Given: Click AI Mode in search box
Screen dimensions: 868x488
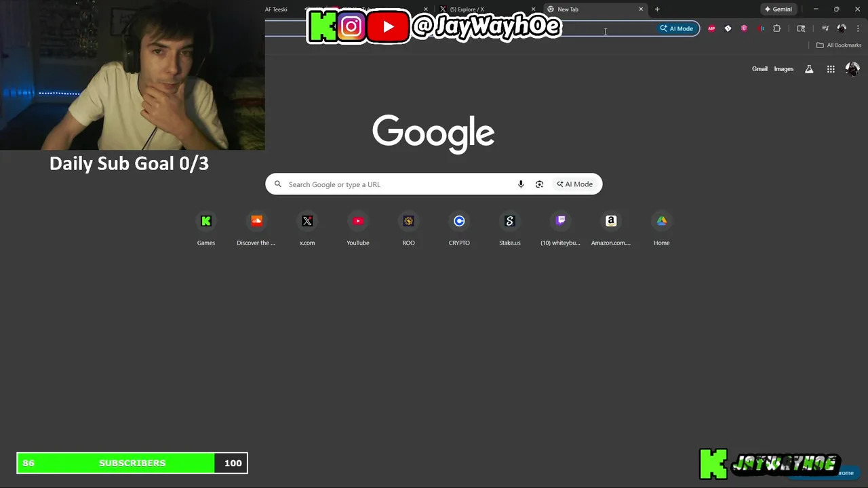Looking at the screenshot, I should (x=575, y=184).
